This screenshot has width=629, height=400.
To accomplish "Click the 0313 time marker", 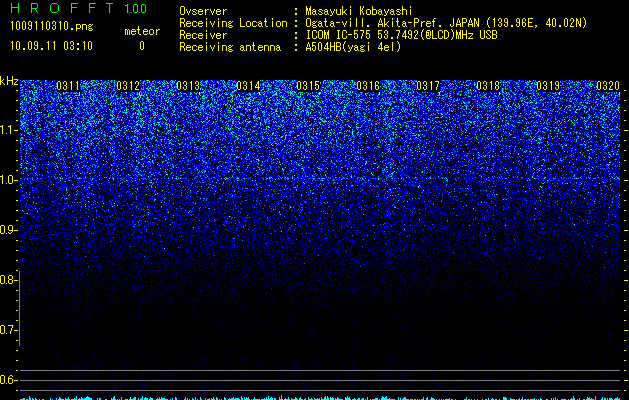I will (188, 86).
